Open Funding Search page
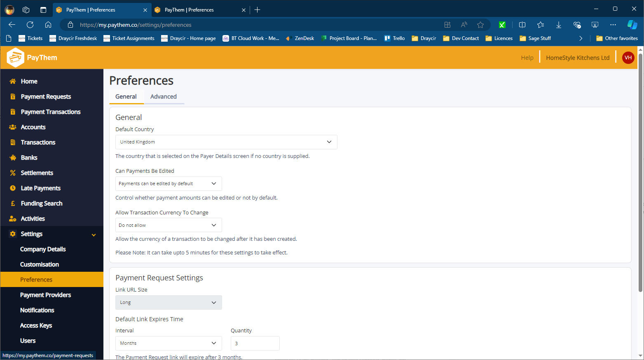Screen dimensions: 644x360 coord(42,203)
